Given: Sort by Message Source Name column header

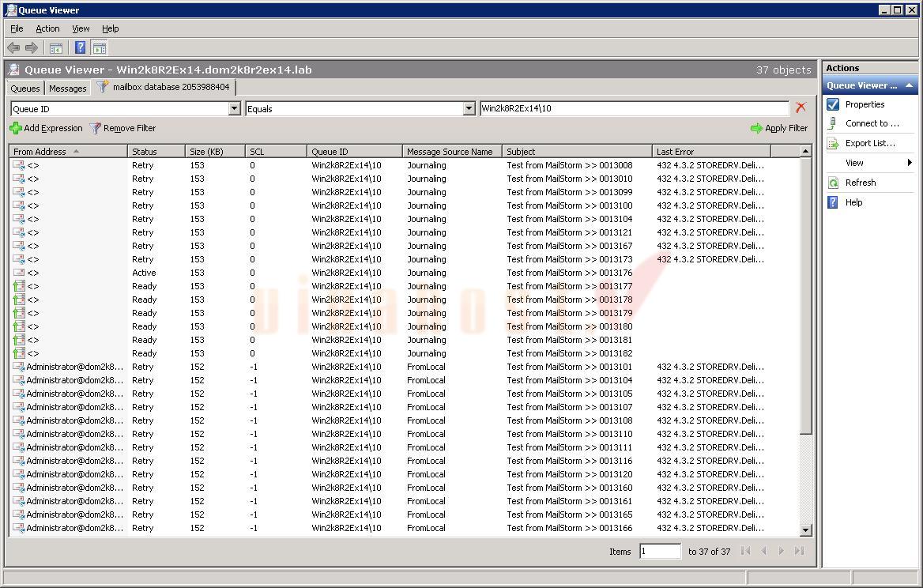Looking at the screenshot, I should pos(452,151).
